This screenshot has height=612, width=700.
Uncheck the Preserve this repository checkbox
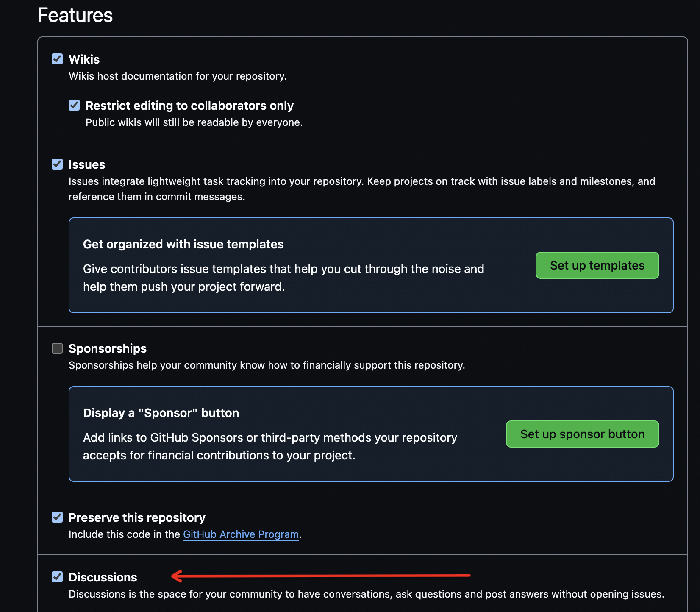(57, 517)
